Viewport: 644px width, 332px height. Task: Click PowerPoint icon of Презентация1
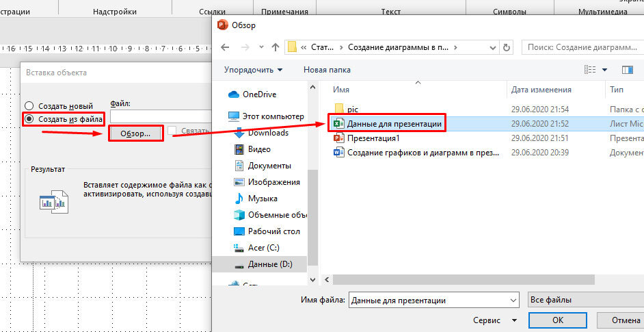click(339, 138)
